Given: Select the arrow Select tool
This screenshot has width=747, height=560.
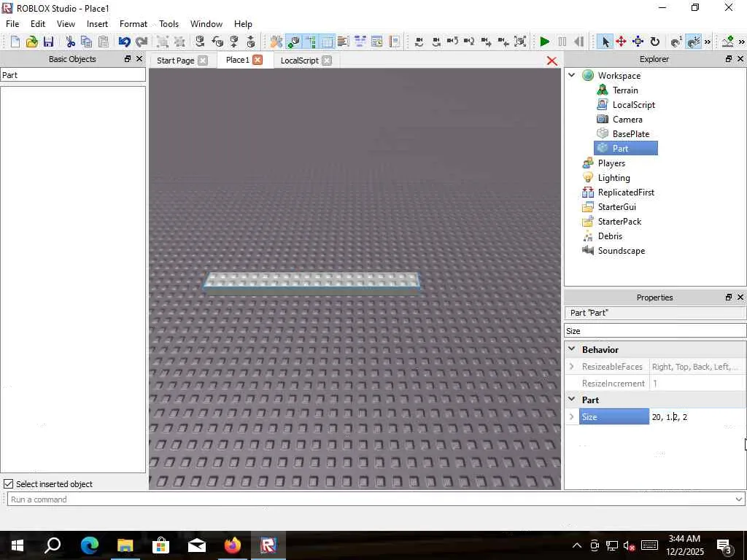Looking at the screenshot, I should [605, 42].
